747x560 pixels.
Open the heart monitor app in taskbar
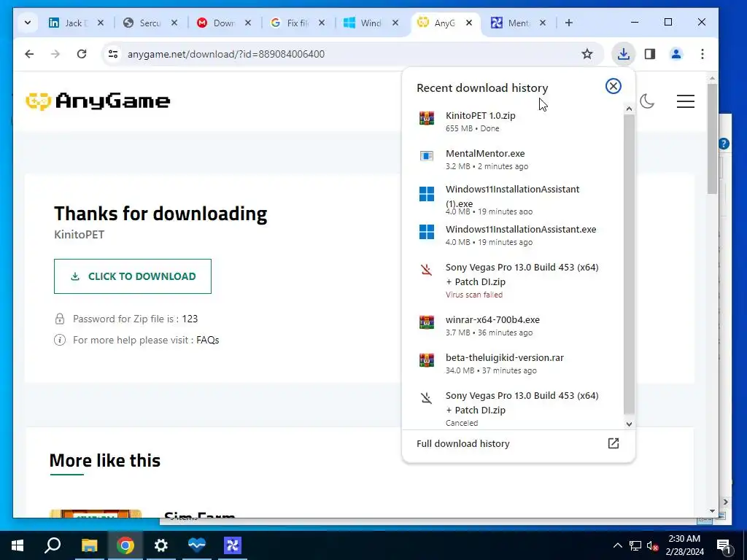[x=197, y=545]
